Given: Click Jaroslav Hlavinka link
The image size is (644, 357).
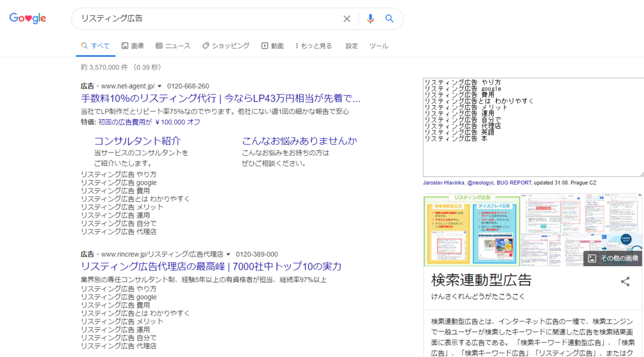Looking at the screenshot, I should (x=443, y=183).
